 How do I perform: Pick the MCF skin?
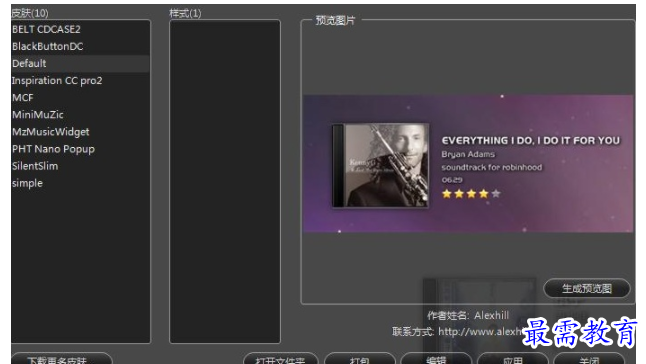(x=80, y=98)
